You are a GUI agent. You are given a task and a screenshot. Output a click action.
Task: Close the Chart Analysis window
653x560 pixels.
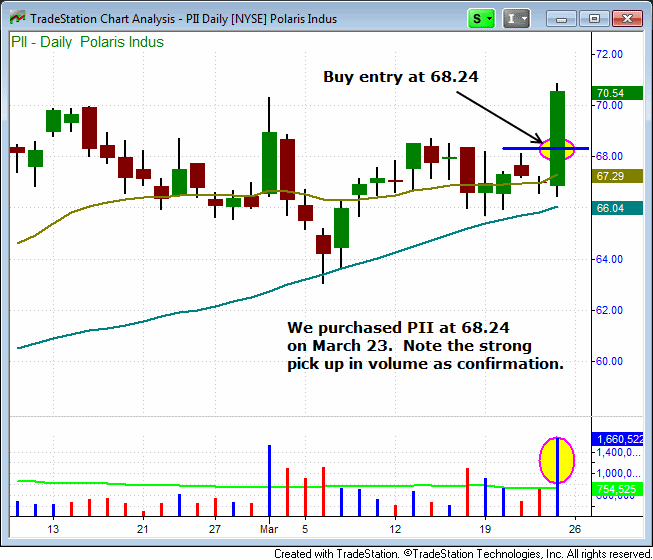point(626,18)
